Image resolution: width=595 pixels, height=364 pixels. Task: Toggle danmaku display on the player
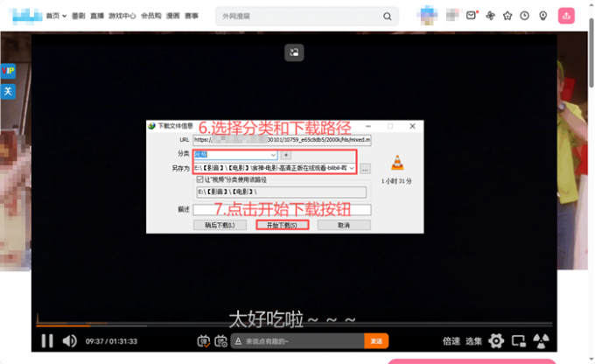[204, 341]
